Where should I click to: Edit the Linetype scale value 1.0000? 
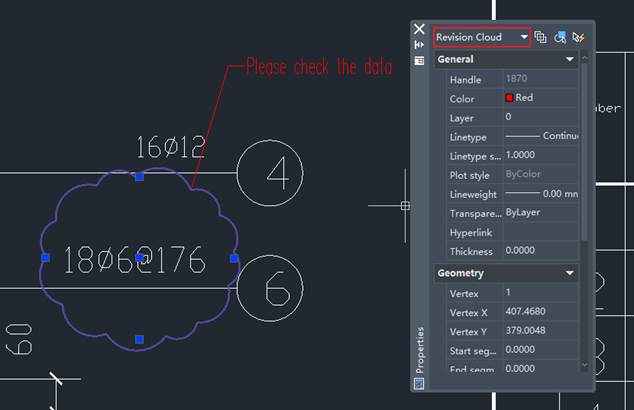coord(538,155)
